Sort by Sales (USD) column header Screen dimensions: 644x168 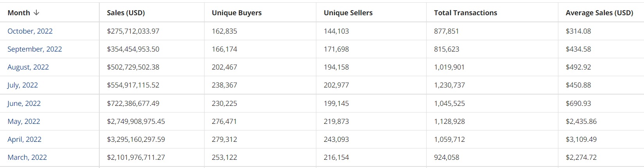[126, 13]
